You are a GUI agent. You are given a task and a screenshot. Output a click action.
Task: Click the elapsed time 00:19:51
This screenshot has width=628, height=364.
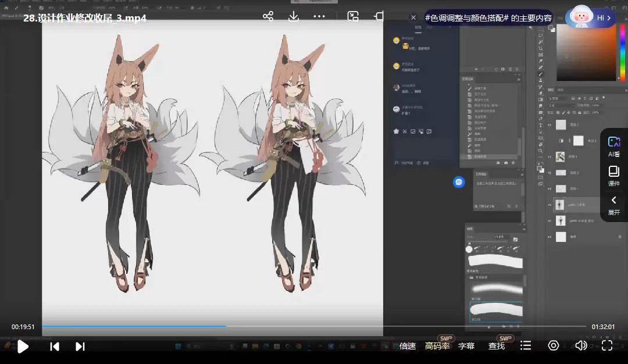[23, 327]
